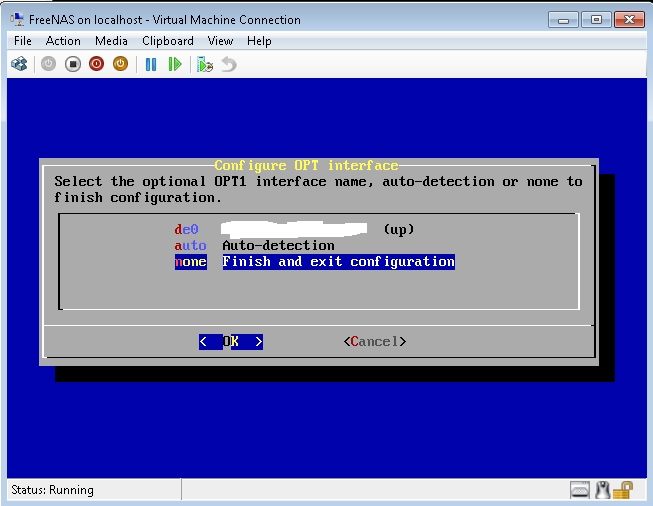Click the green Reset icon

[x=175, y=64]
